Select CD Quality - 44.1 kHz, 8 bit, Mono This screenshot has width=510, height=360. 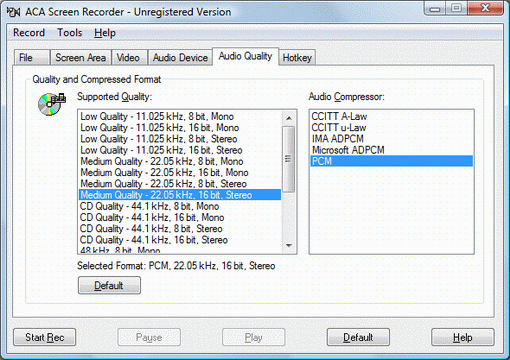[180, 206]
